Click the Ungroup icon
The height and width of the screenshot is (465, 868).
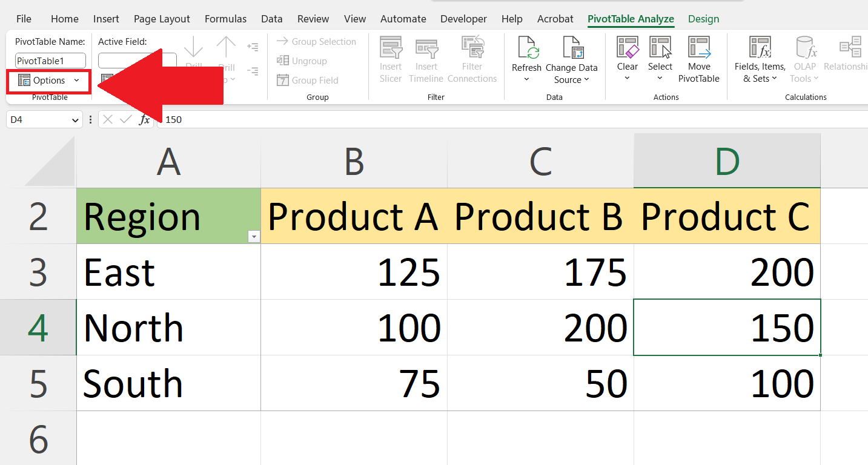283,61
